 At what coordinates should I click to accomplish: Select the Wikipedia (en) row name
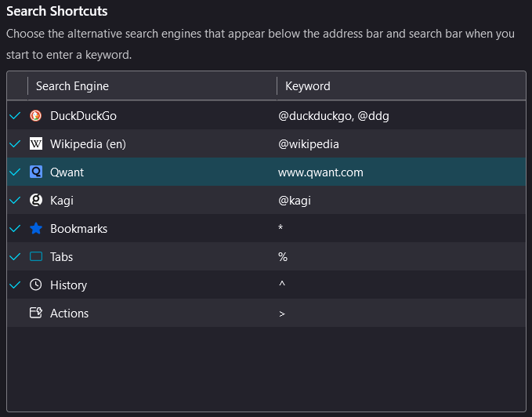[88, 144]
